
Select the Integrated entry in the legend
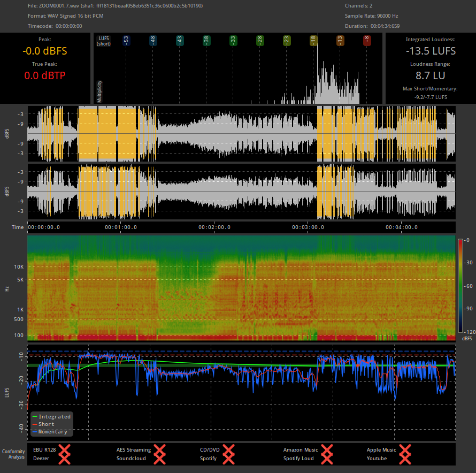[x=53, y=416]
